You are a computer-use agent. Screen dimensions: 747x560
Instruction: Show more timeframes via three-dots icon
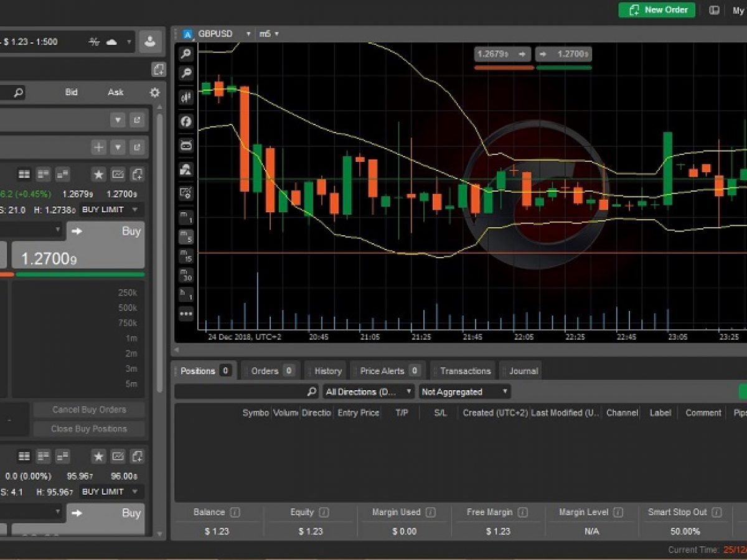click(186, 314)
